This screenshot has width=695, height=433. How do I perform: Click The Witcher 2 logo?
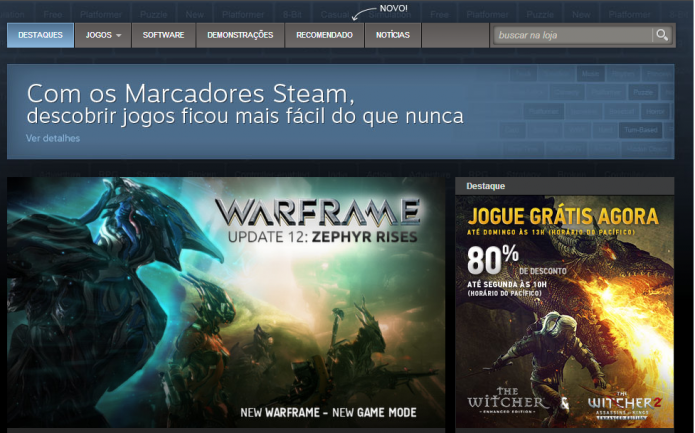[x=624, y=404]
